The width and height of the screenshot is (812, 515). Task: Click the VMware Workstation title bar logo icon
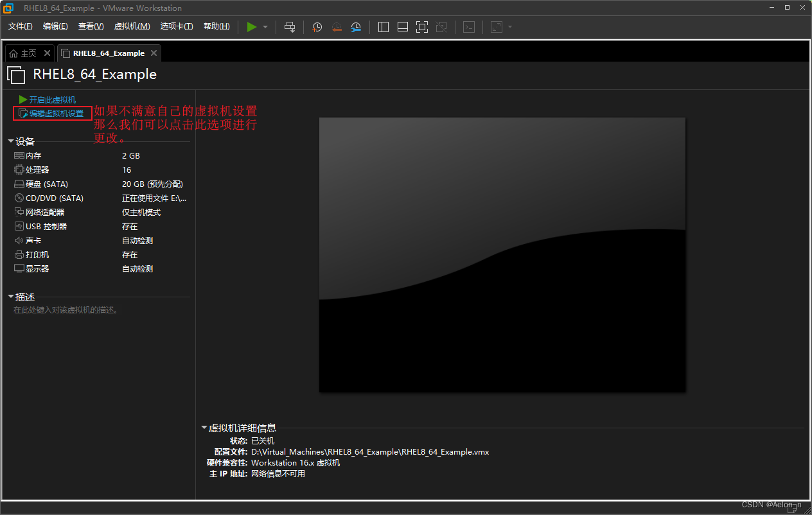click(9, 8)
